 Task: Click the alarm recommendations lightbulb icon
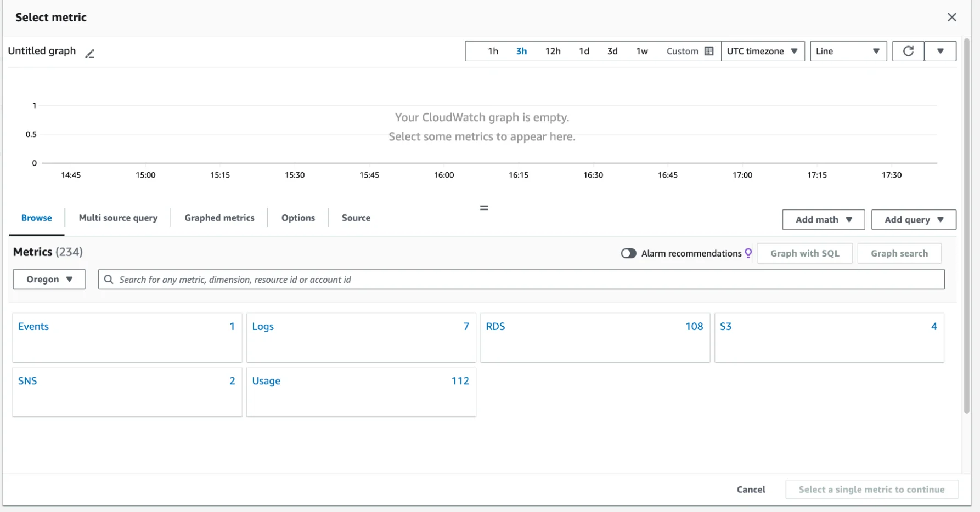pos(748,253)
